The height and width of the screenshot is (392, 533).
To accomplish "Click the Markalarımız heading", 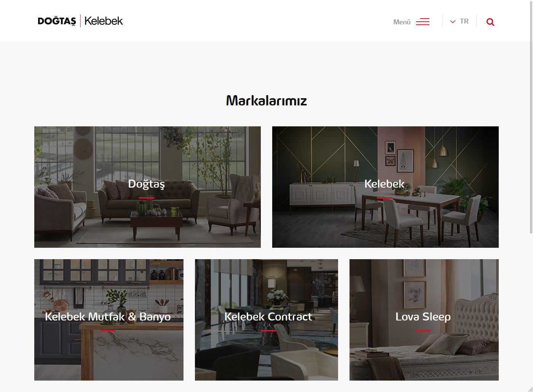I will (266, 100).
